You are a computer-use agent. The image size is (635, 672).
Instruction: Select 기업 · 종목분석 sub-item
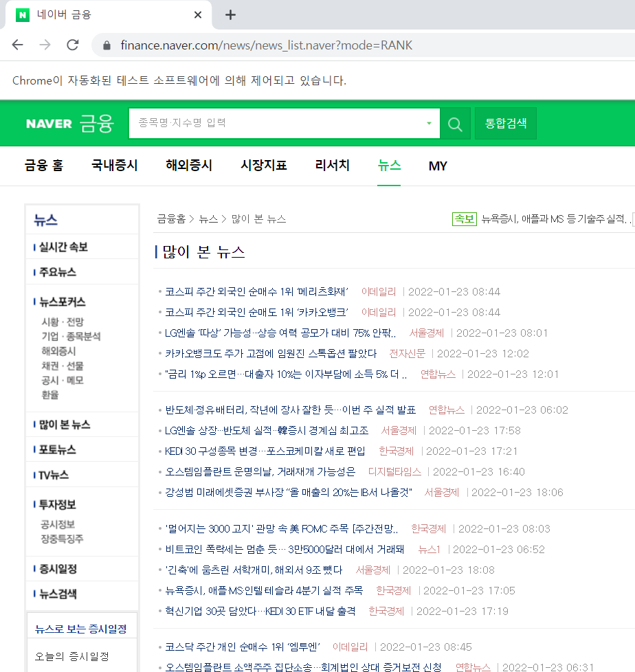tap(71, 337)
